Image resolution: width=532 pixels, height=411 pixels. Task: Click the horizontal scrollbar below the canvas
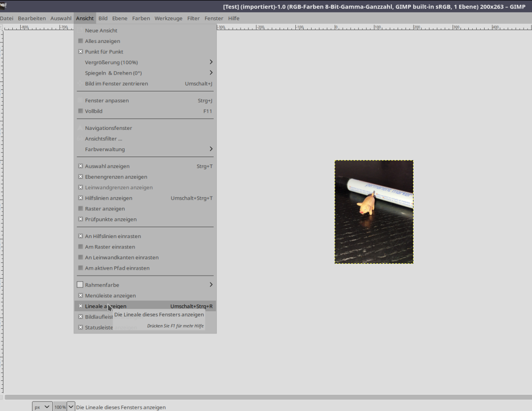point(267,397)
